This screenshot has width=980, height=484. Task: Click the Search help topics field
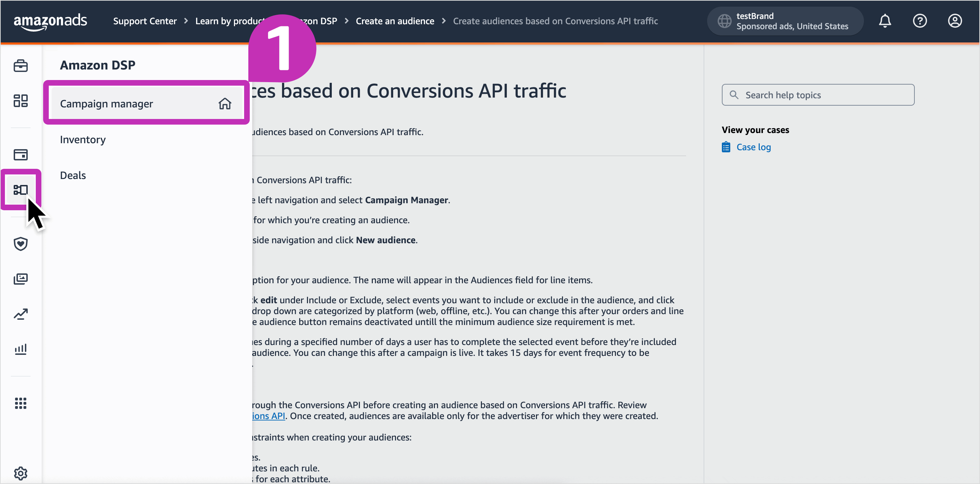tap(818, 95)
